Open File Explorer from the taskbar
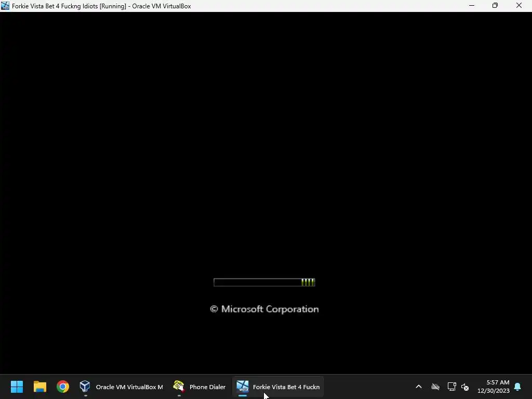The width and height of the screenshot is (532, 399). [39, 387]
